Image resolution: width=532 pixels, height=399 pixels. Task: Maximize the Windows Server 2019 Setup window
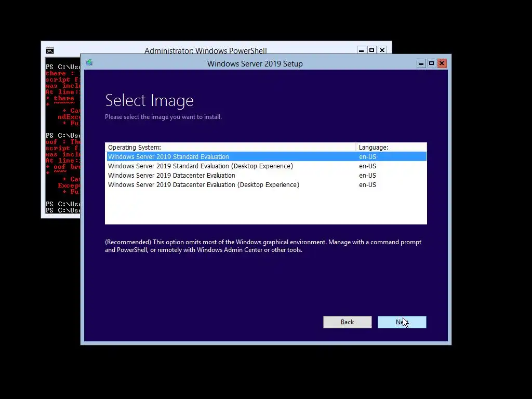point(431,63)
